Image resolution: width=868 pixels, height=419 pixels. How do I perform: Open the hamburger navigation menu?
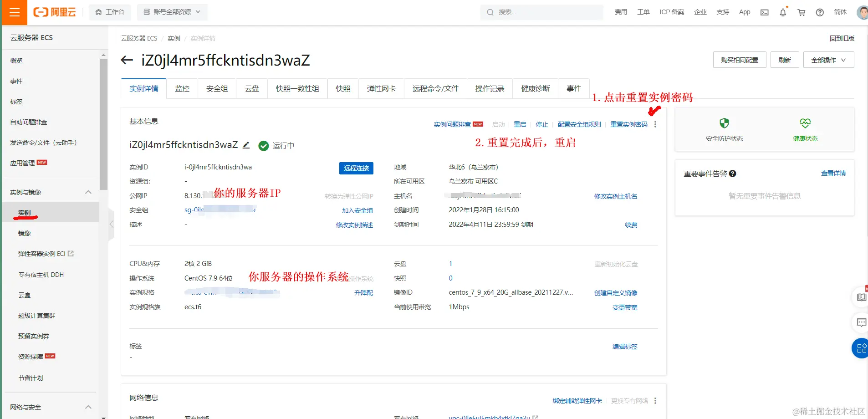[x=15, y=12]
